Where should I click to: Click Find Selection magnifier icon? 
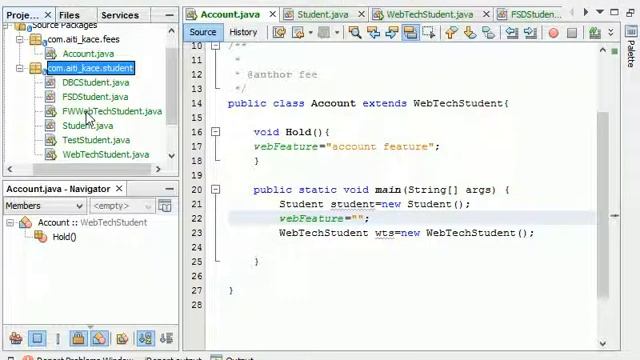(x=355, y=32)
